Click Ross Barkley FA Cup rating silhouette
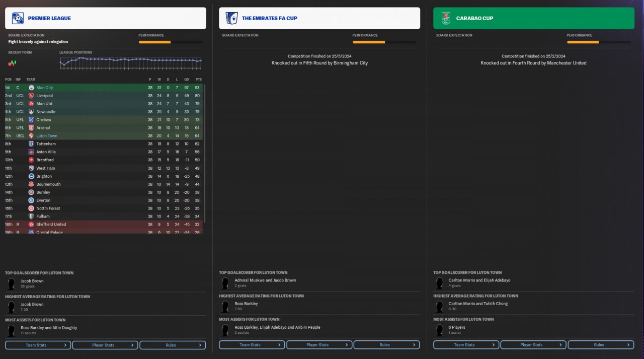Viewport: 644px width, 359px height. pos(225,307)
